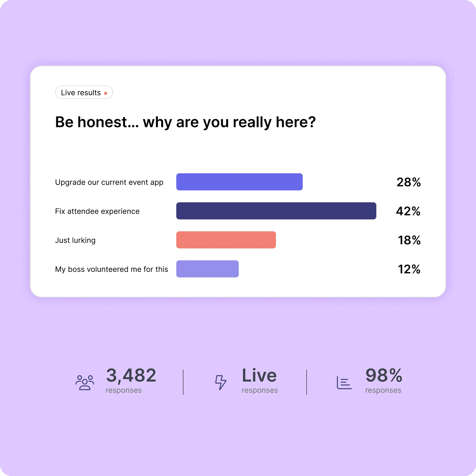This screenshot has height=476, width=476.
Task: Click the Upgrade our current event app option
Action: (x=109, y=182)
